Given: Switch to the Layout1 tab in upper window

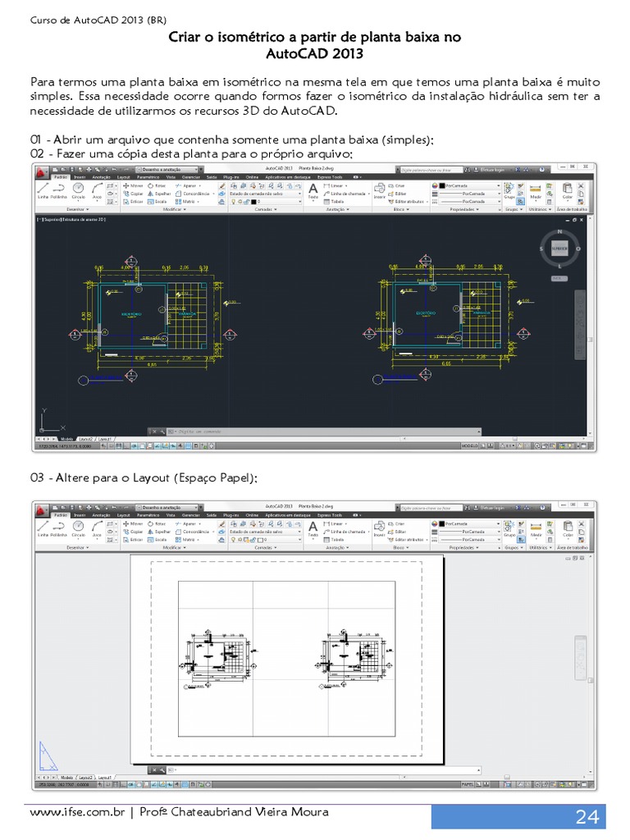Looking at the screenshot, I should click(x=104, y=440).
